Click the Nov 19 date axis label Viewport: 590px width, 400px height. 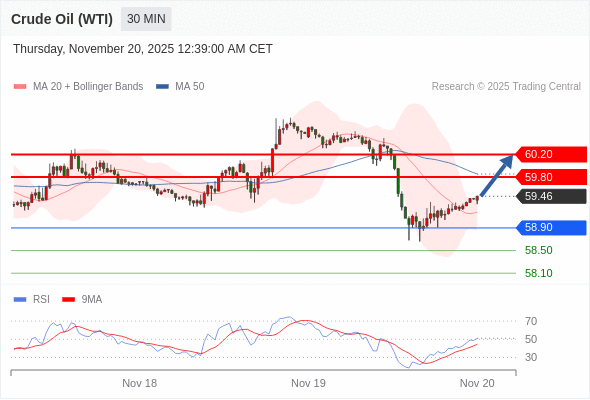(x=309, y=383)
